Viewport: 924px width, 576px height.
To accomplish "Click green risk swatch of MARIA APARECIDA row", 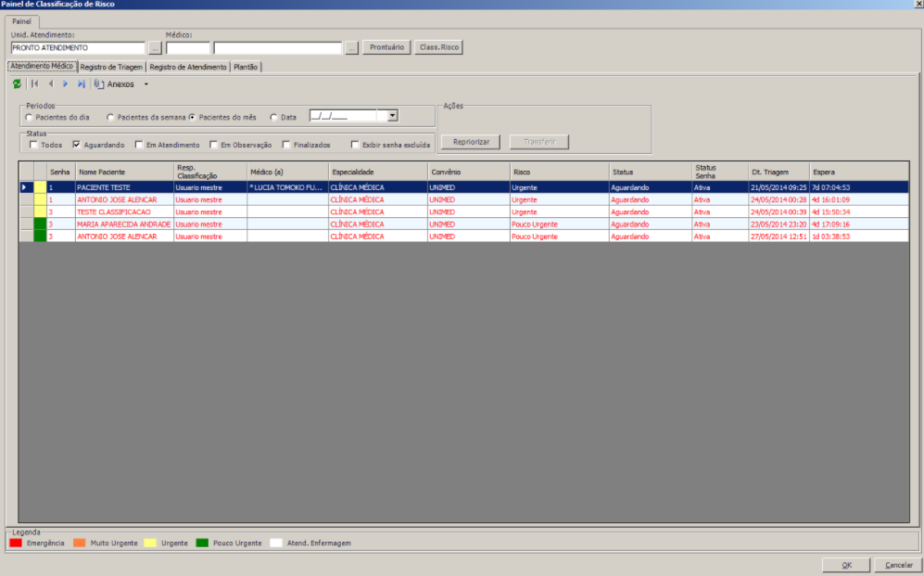I will pos(40,224).
